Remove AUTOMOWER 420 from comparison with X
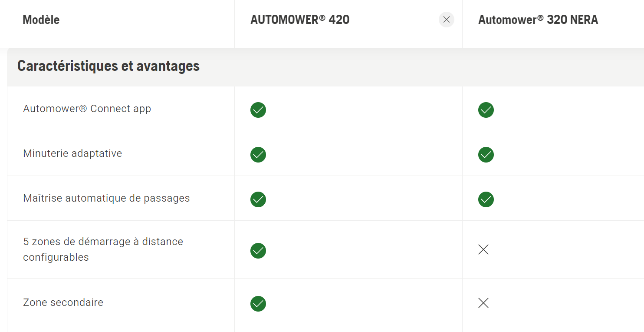 point(447,20)
